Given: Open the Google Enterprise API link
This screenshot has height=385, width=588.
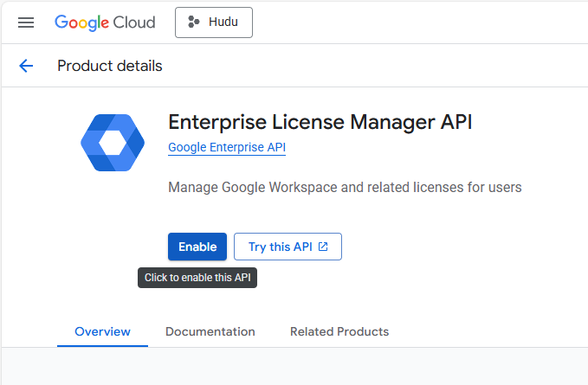Looking at the screenshot, I should click(x=227, y=148).
